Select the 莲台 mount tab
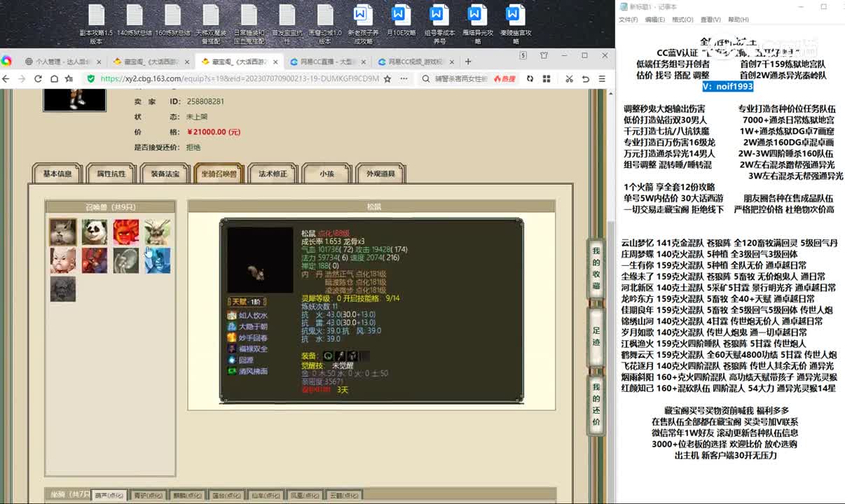The image size is (845, 504). point(227,496)
